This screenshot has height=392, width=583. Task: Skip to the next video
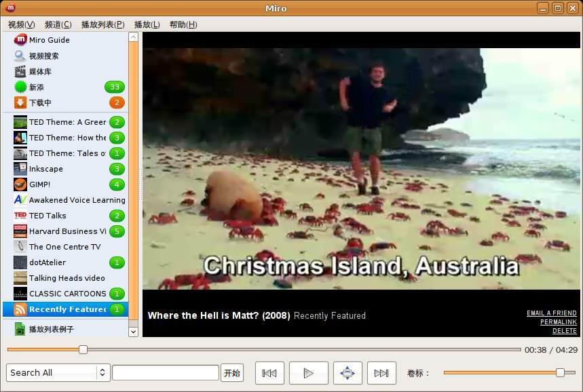[x=381, y=373]
